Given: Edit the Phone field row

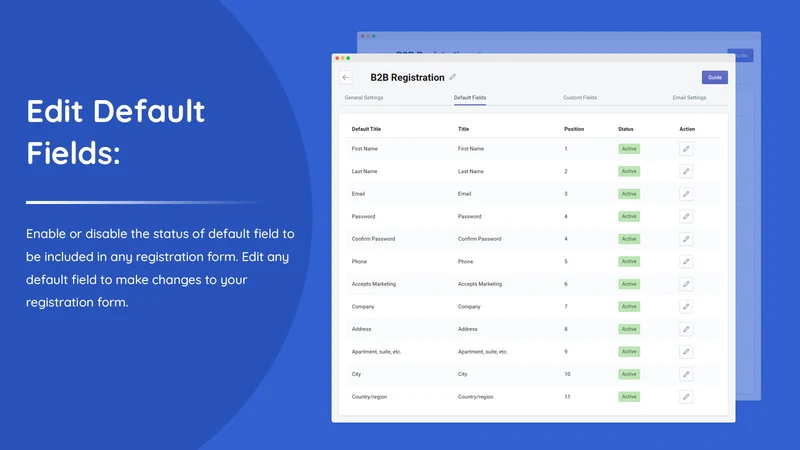Looking at the screenshot, I should tap(686, 261).
